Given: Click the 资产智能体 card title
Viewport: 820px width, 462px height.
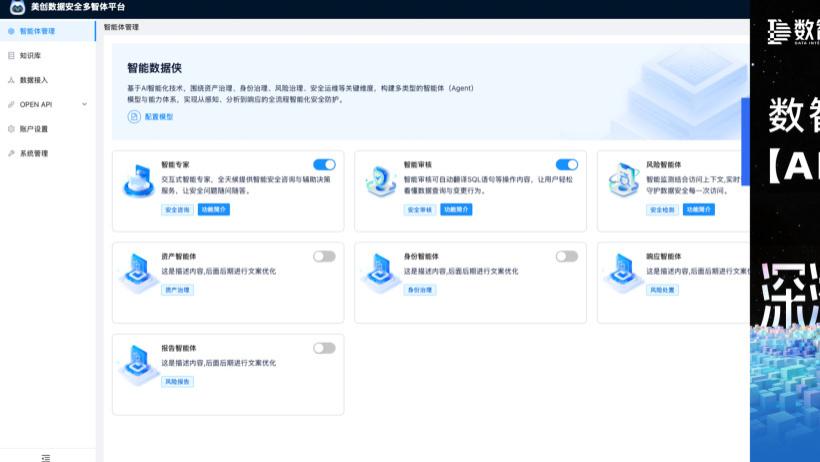Looking at the screenshot, I should 179,256.
